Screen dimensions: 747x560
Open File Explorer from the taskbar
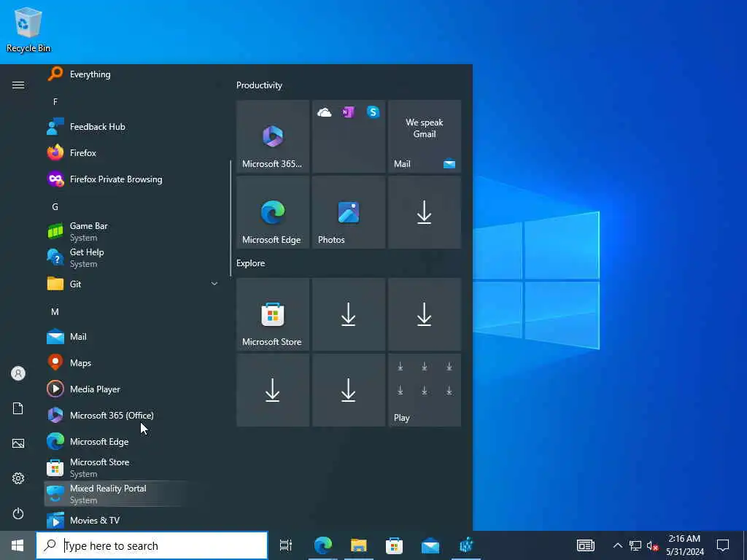tap(359, 545)
